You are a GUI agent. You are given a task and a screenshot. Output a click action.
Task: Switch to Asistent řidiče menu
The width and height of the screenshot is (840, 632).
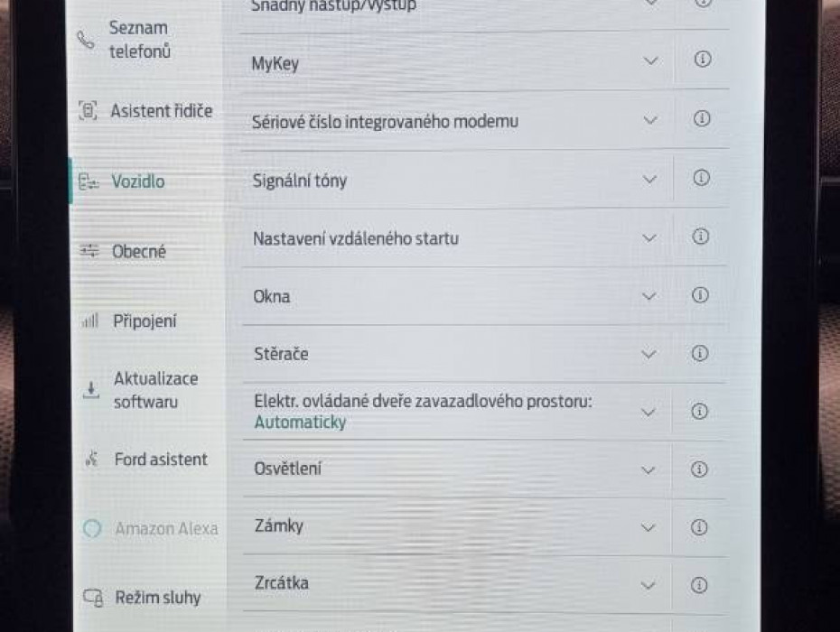click(161, 111)
